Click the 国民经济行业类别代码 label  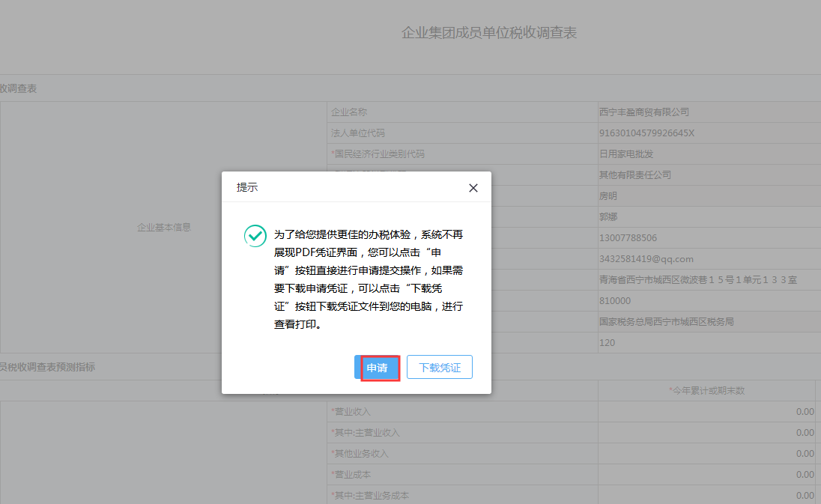(378, 154)
